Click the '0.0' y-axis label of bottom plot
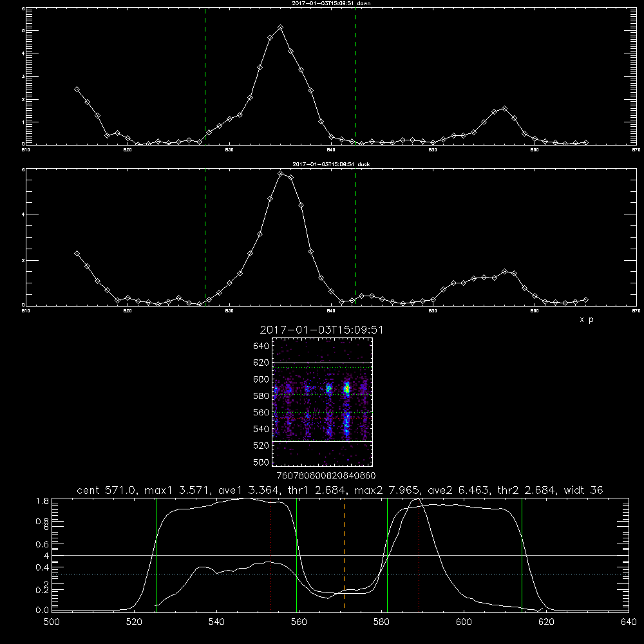The height and width of the screenshot is (644, 644). tap(43, 610)
